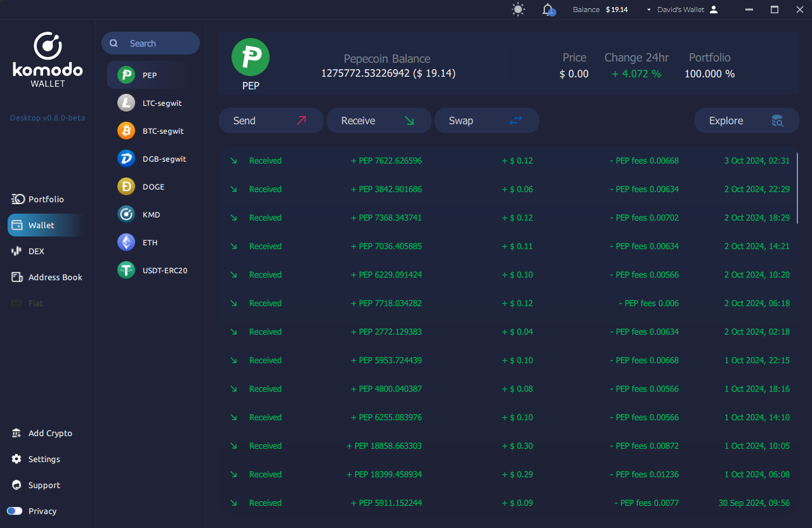Viewport: 812px width, 528px height.
Task: Click the 30 Sep 2024, 09:56 date
Action: [754, 503]
